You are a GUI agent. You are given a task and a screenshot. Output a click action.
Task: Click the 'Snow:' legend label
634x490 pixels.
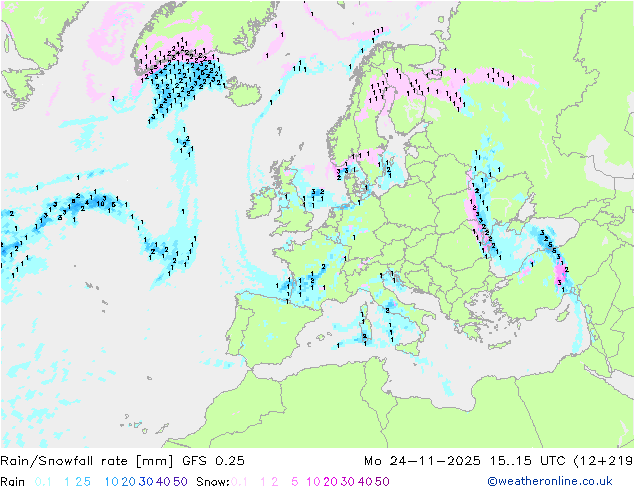[x=213, y=482]
